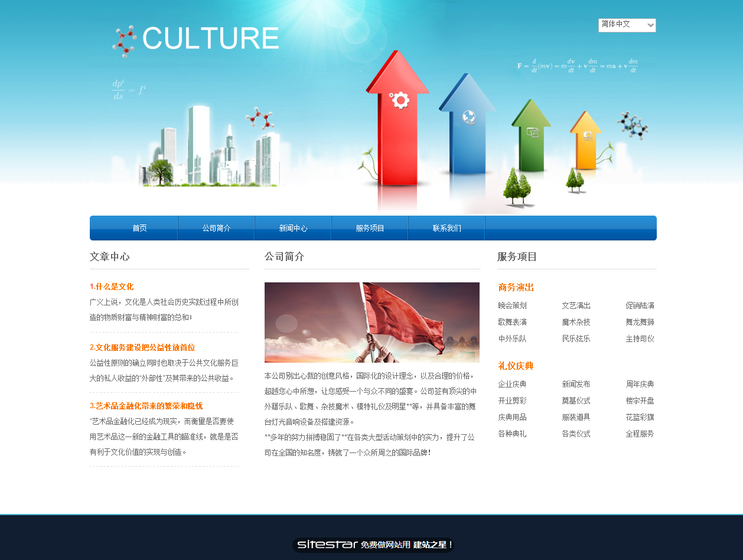Select 新闻中心 in navigation bar
The height and width of the screenshot is (560, 743).
293,228
